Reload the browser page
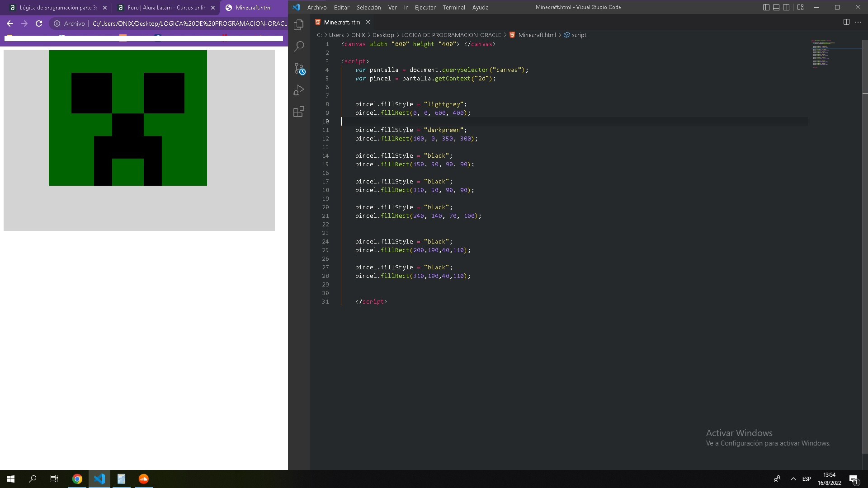868x488 pixels. tap(39, 23)
